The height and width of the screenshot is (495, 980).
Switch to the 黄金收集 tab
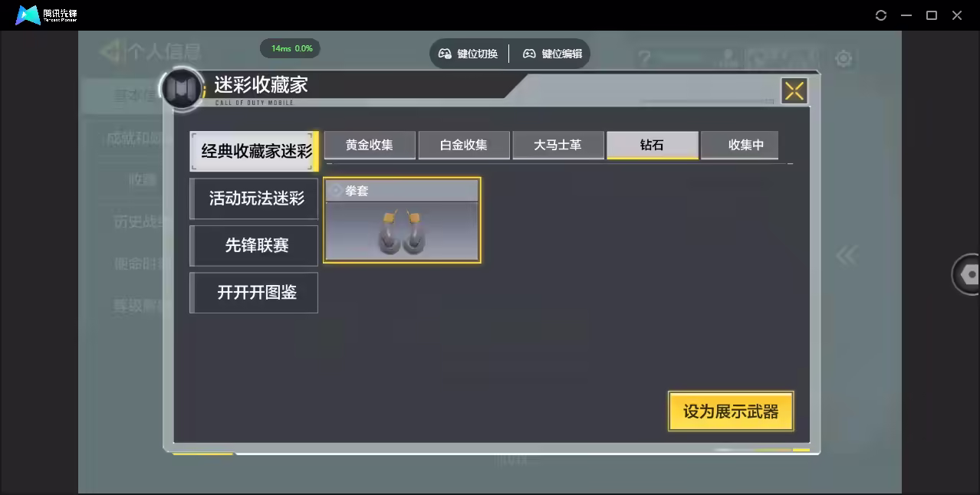tap(369, 145)
